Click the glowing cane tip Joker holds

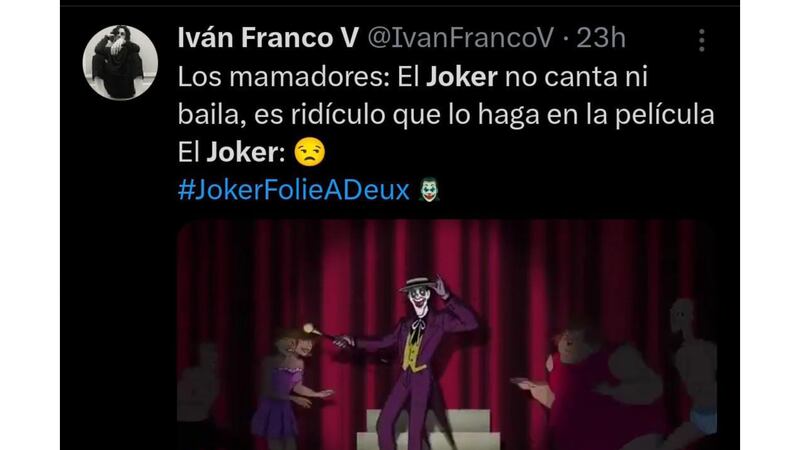click(308, 329)
